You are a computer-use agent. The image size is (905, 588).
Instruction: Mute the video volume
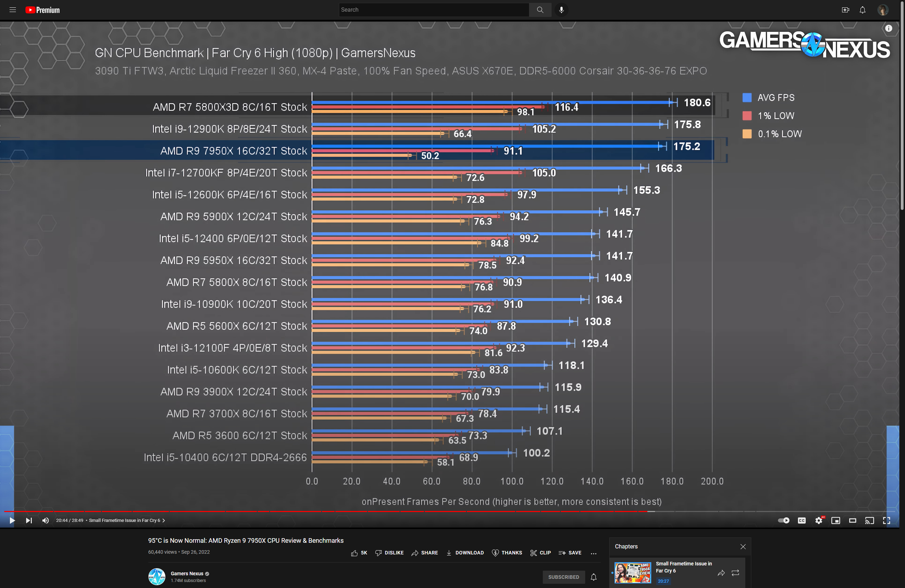point(45,520)
